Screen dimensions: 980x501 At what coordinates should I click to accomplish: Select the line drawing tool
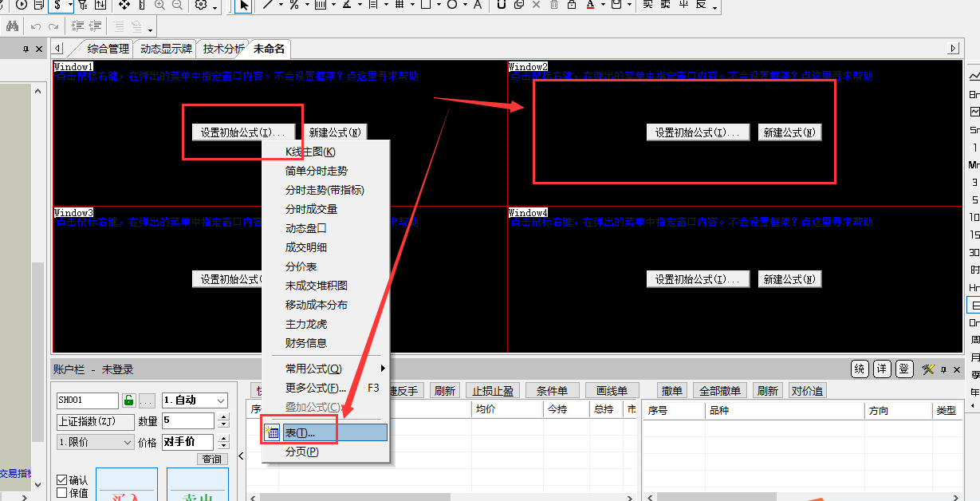coord(268,5)
